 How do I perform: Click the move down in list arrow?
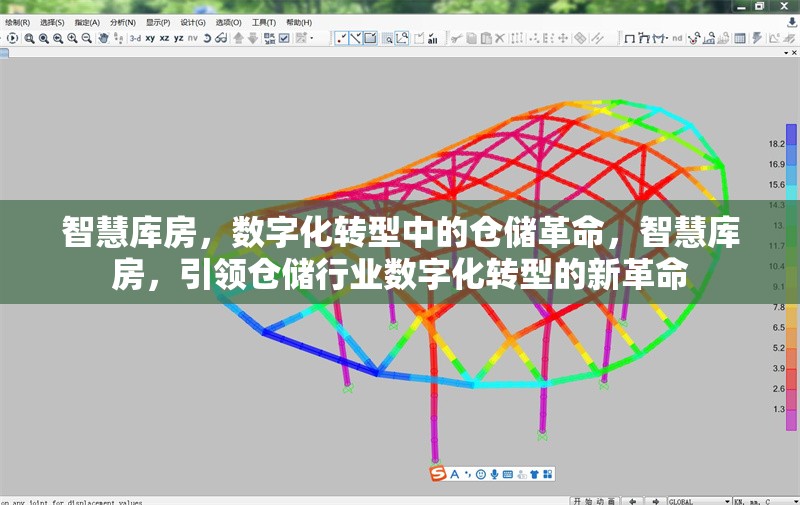pyautogui.click(x=253, y=38)
